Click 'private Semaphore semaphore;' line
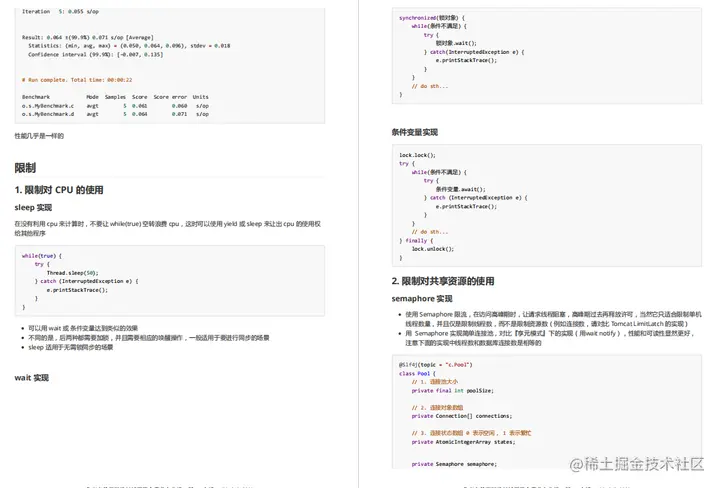Image resolution: width=720 pixels, height=488 pixels. [454, 464]
